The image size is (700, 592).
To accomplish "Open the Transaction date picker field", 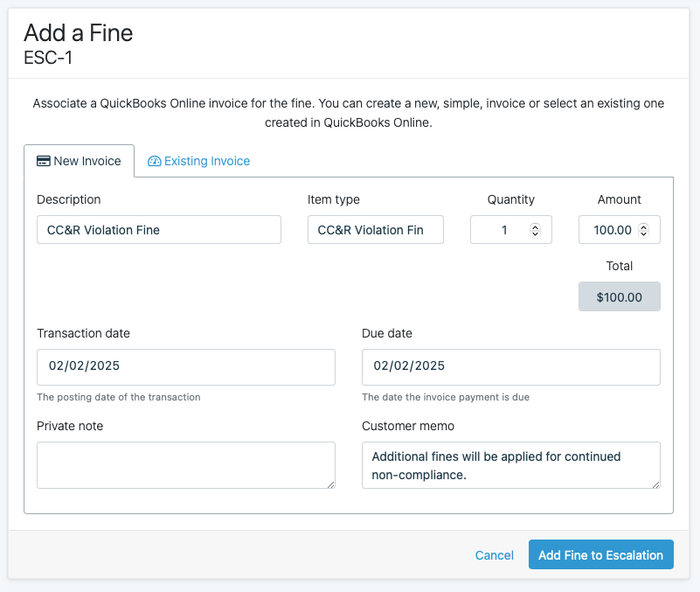I will point(186,367).
